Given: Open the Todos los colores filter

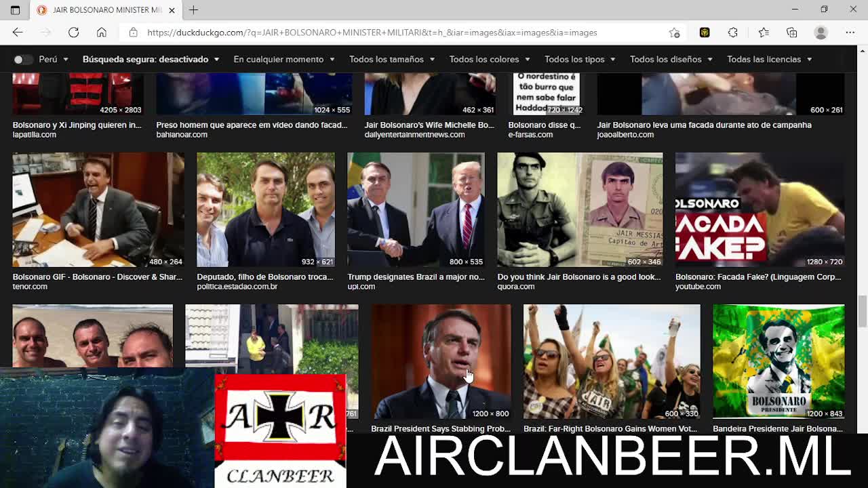Looking at the screenshot, I should pos(490,60).
